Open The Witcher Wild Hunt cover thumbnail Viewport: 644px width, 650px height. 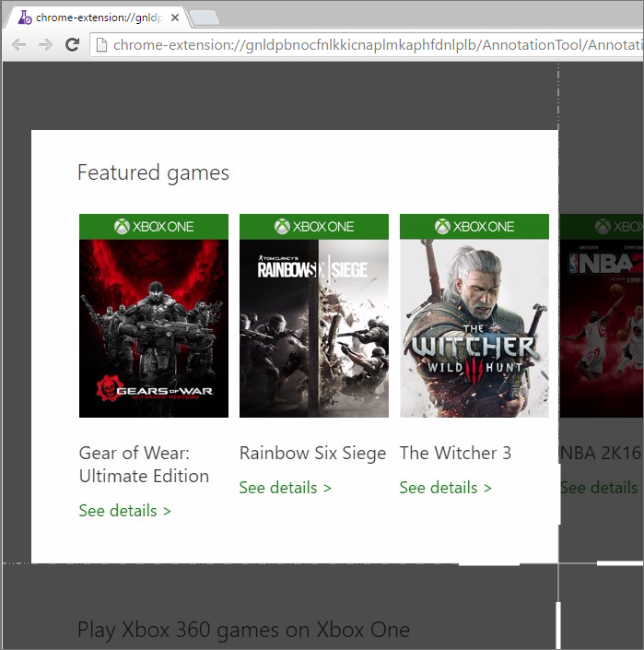click(x=474, y=328)
